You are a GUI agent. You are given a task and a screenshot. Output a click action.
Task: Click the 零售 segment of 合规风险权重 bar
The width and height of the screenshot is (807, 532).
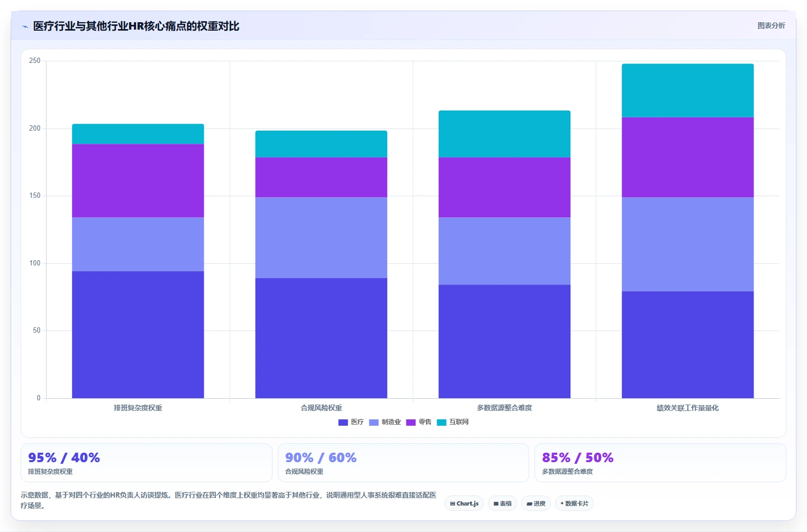(321, 177)
